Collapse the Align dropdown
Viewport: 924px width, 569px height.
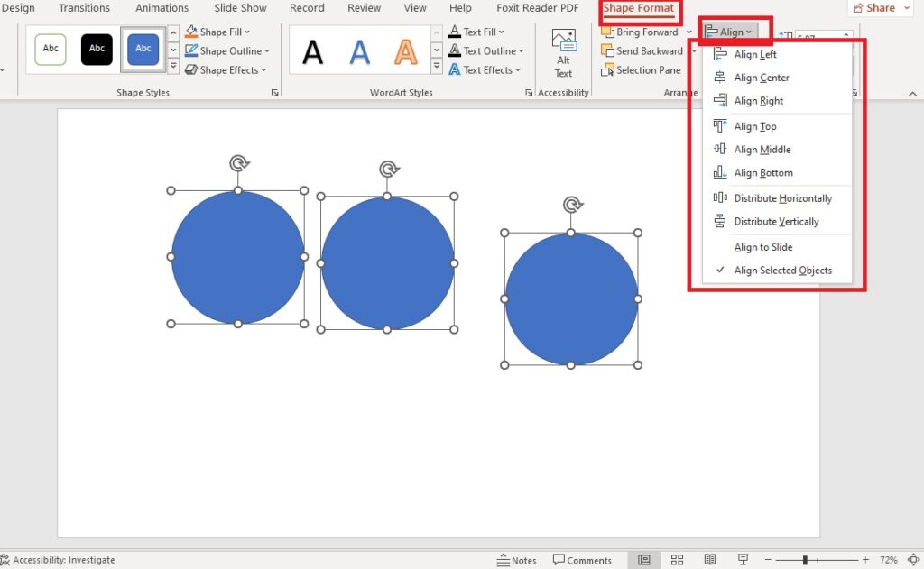point(733,30)
